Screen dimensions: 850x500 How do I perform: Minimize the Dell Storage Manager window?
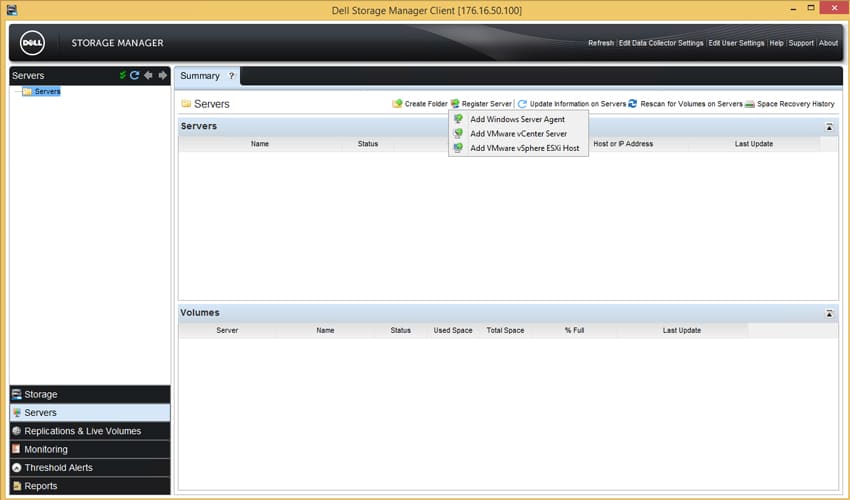coord(793,9)
